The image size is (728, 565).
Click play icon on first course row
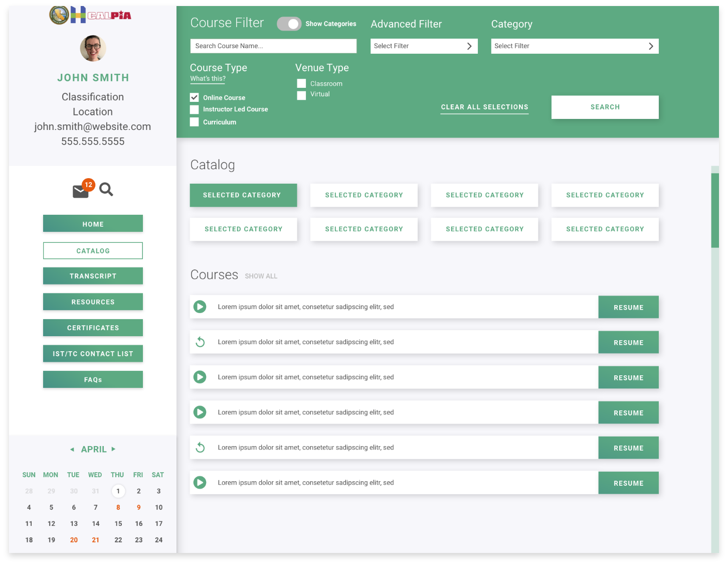pyautogui.click(x=200, y=307)
